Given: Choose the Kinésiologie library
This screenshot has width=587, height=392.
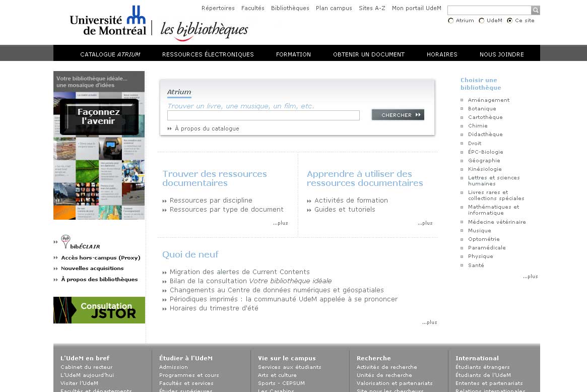Looking at the screenshot, I should point(485,169).
